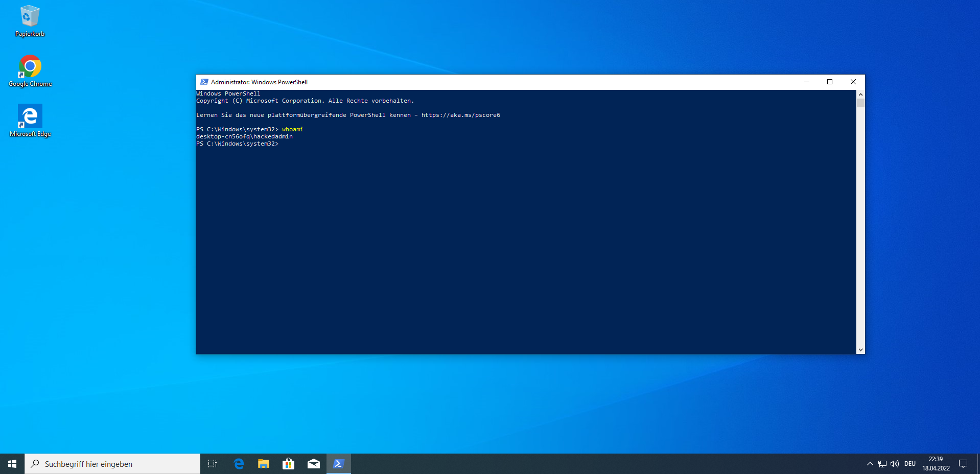Select the Microsoft Edge desktop shortcut
This screenshot has width=980, height=474.
tap(30, 121)
